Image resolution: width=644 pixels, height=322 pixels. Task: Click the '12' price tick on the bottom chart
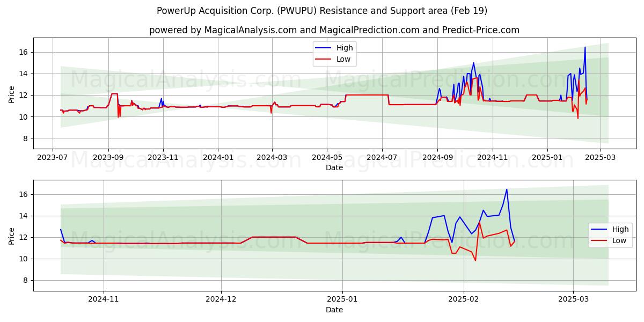[25, 237]
